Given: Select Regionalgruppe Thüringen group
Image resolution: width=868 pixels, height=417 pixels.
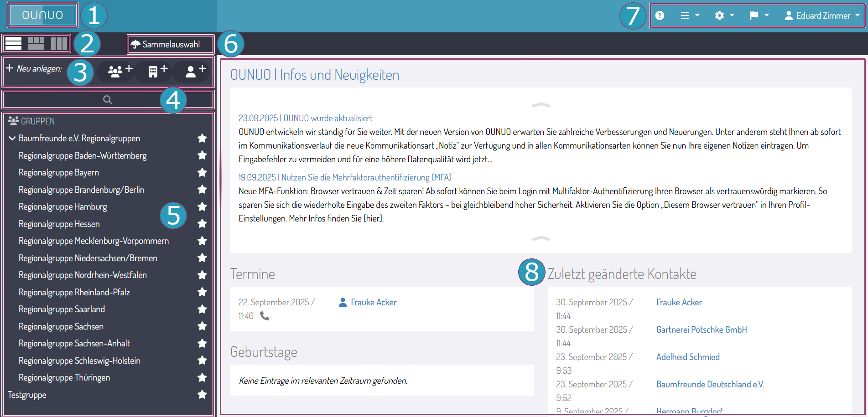Looking at the screenshot, I should tap(64, 377).
